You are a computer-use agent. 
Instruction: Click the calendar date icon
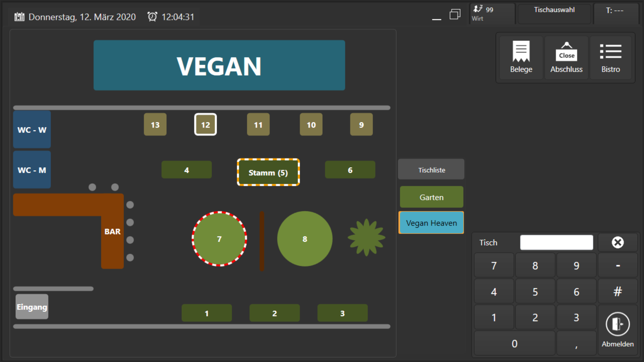tap(19, 17)
